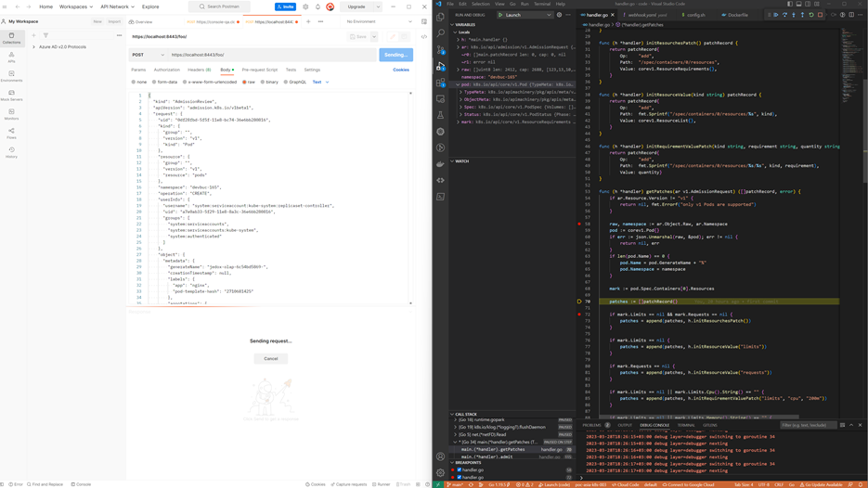Viewport: 868px width, 488px height.
Task: Open the Terminal menu in VS Code
Action: [x=542, y=4]
